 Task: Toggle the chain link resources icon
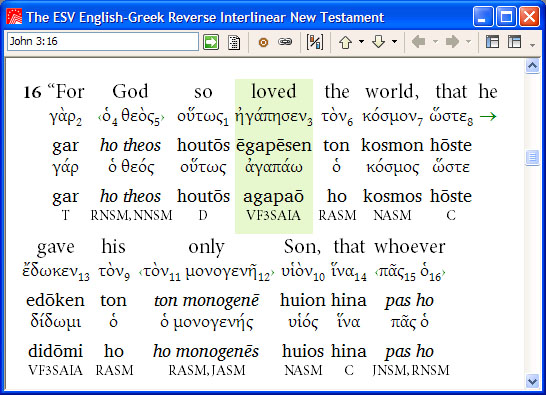(285, 42)
